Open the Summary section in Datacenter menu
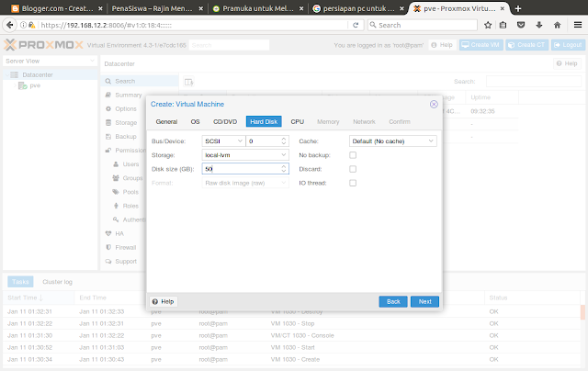The image size is (588, 371). click(128, 96)
